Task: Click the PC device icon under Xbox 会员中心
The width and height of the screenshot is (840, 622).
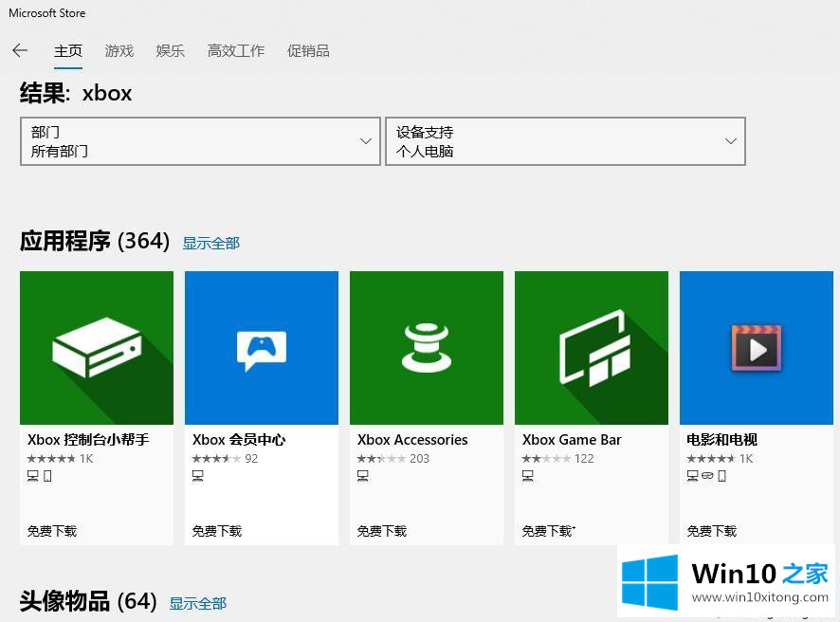Action: point(198,476)
